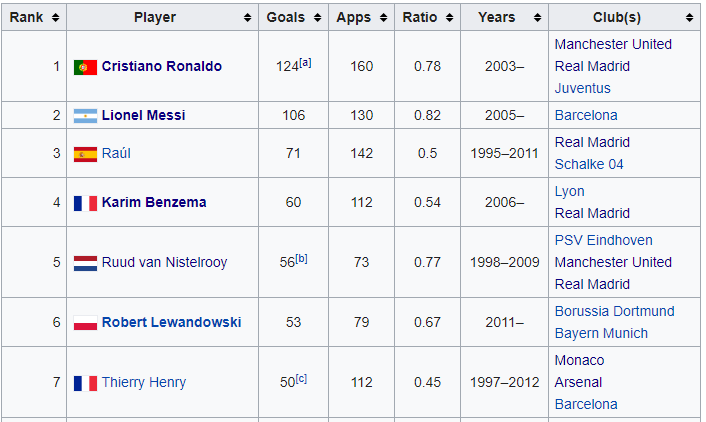Click the sort arrows in Player header
The height and width of the screenshot is (422, 706).
pyautogui.click(x=247, y=18)
